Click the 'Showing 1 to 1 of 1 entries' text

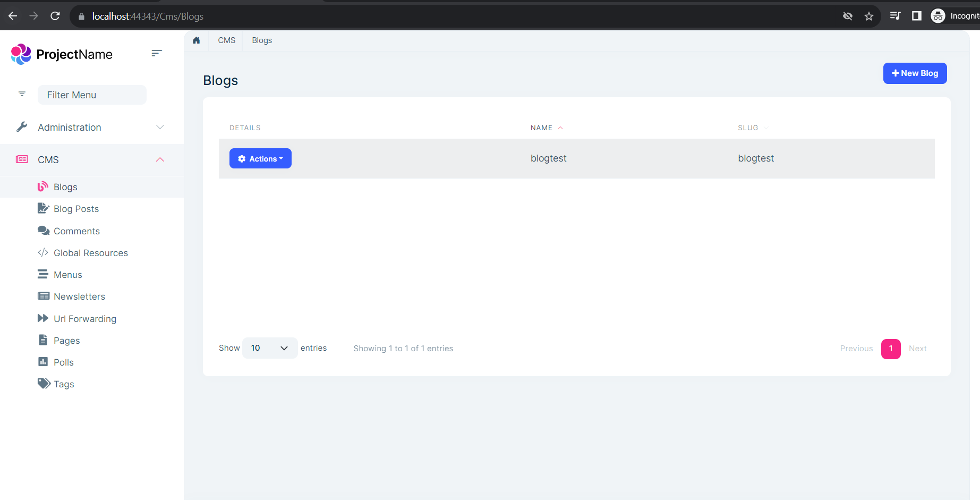coord(403,349)
